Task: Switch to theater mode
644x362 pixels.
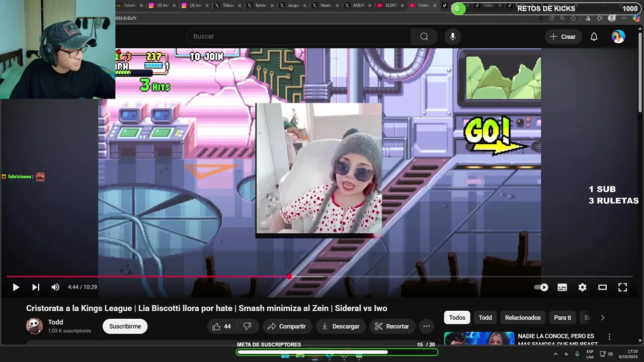Action: click(x=602, y=287)
